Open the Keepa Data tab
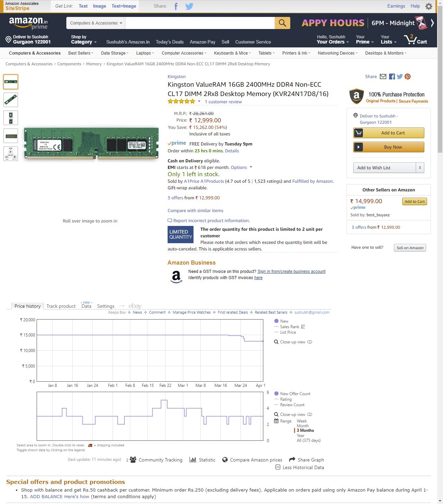Image resolution: width=443 pixels, height=504 pixels. [x=86, y=306]
